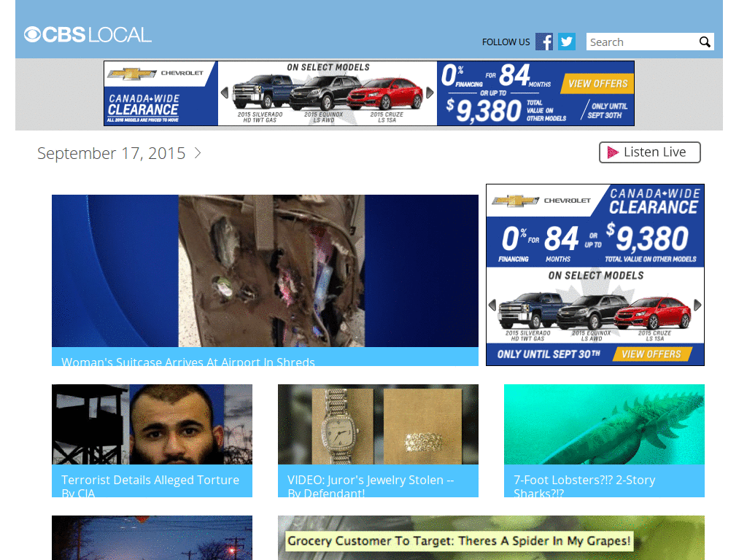This screenshot has width=747, height=560.
Task: Open Woman's Suitcase Arrives At Airport headline
Action: [188, 362]
